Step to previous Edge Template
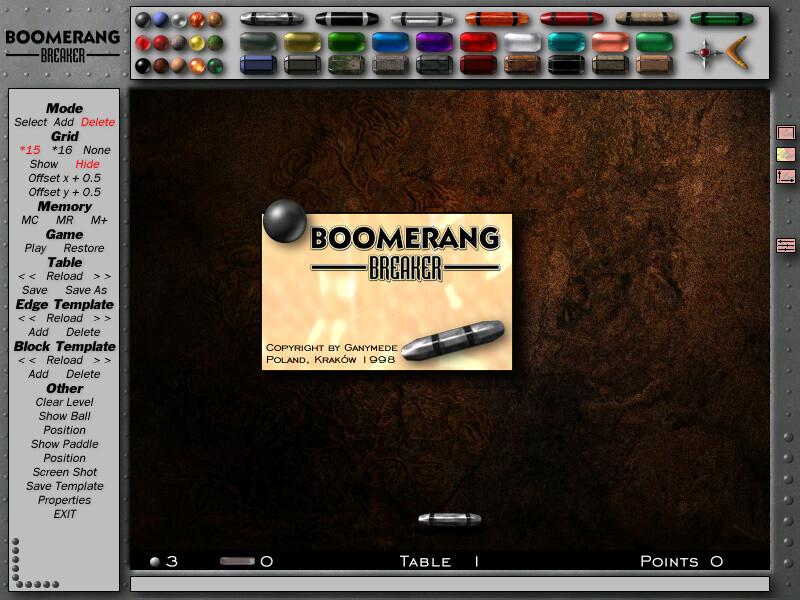Screen dimensions: 800x600 [27, 318]
